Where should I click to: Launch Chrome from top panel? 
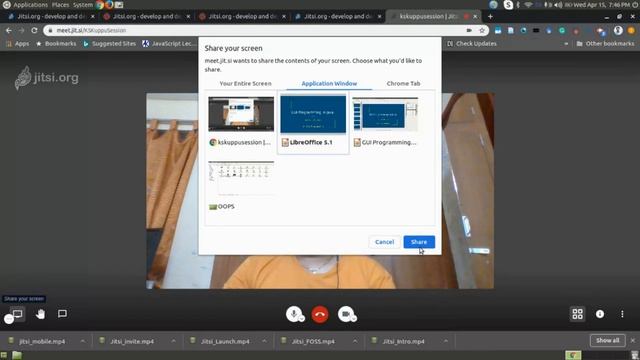click(x=100, y=4)
